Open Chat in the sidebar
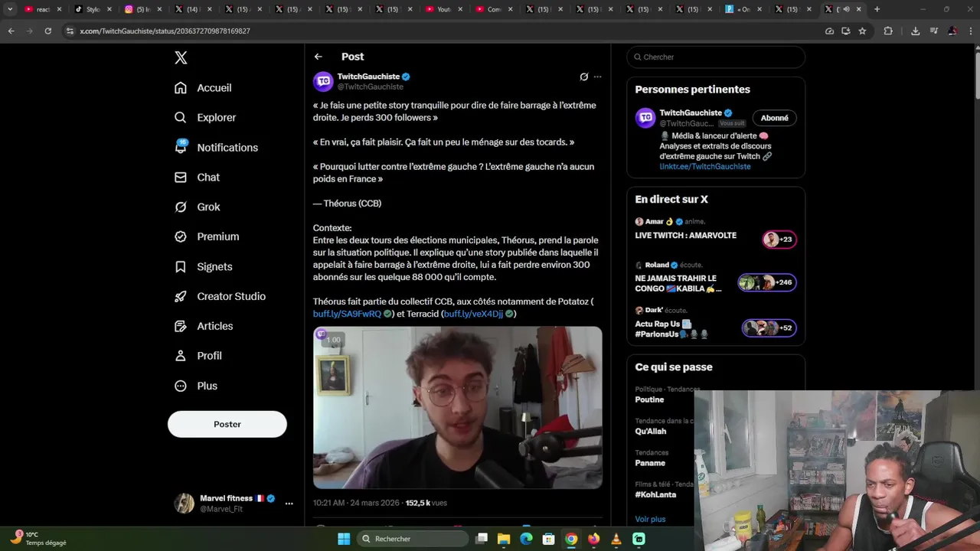The width and height of the screenshot is (980, 551). point(197,178)
